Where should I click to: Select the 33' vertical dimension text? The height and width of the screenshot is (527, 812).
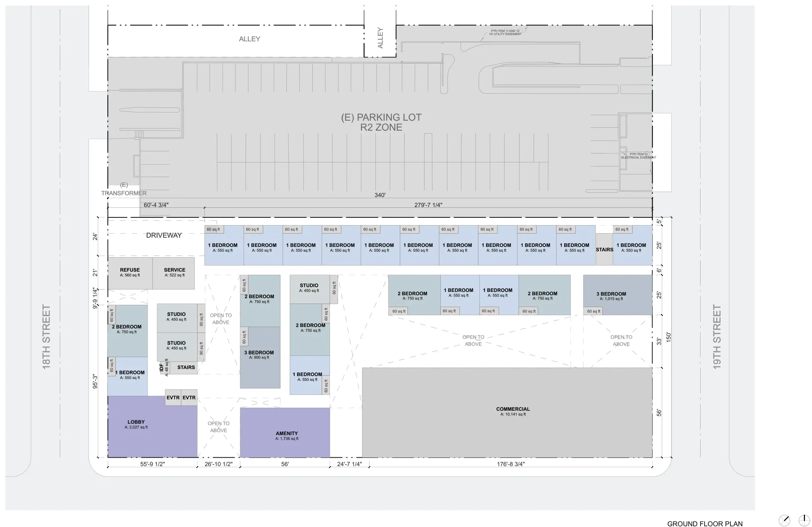tap(659, 341)
